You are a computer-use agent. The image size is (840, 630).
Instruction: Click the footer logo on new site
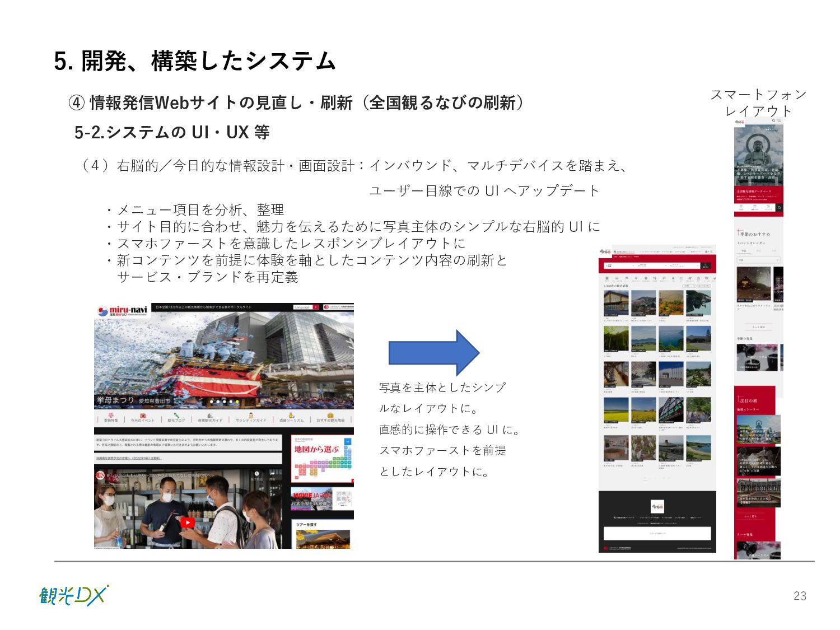click(x=657, y=506)
